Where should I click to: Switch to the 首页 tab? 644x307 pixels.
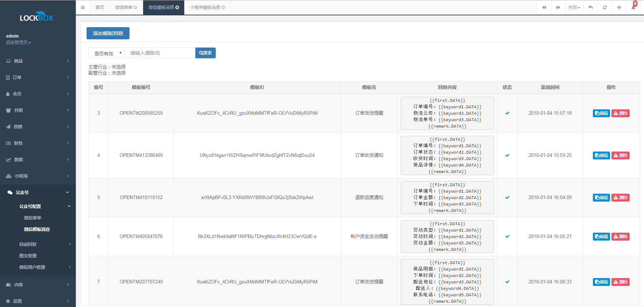tap(100, 8)
